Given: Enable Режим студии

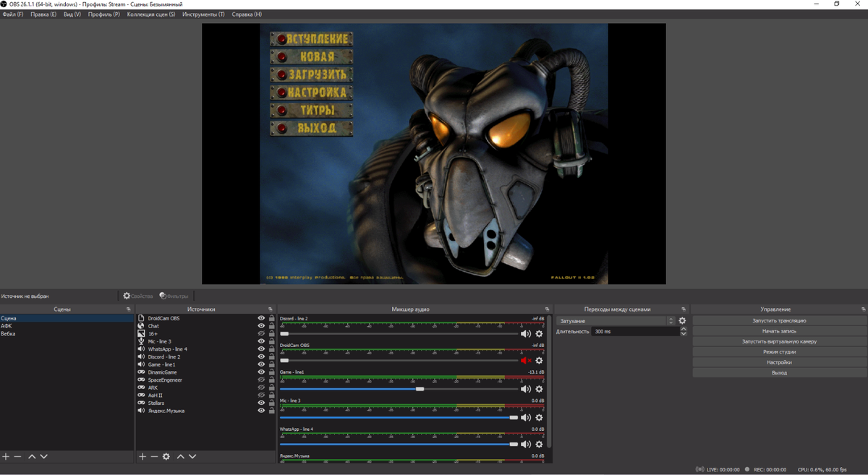Looking at the screenshot, I should (x=779, y=352).
